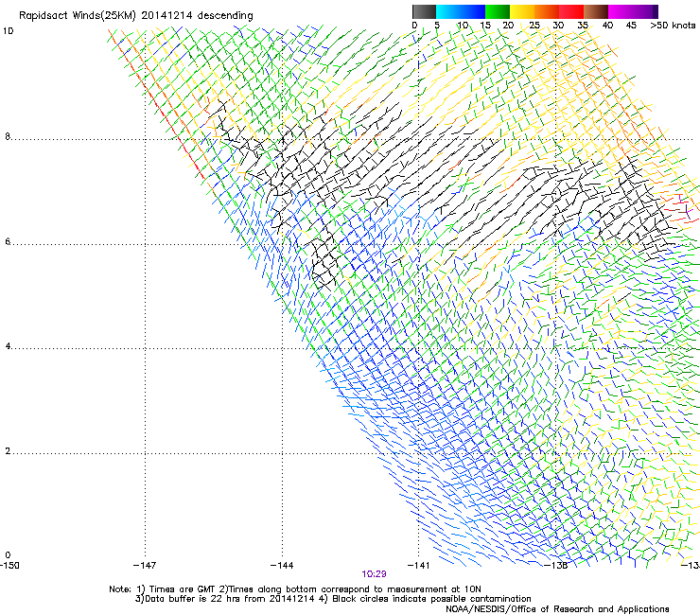Click the 'Times are GMT' note text
The height and width of the screenshot is (615, 700).
(183, 589)
